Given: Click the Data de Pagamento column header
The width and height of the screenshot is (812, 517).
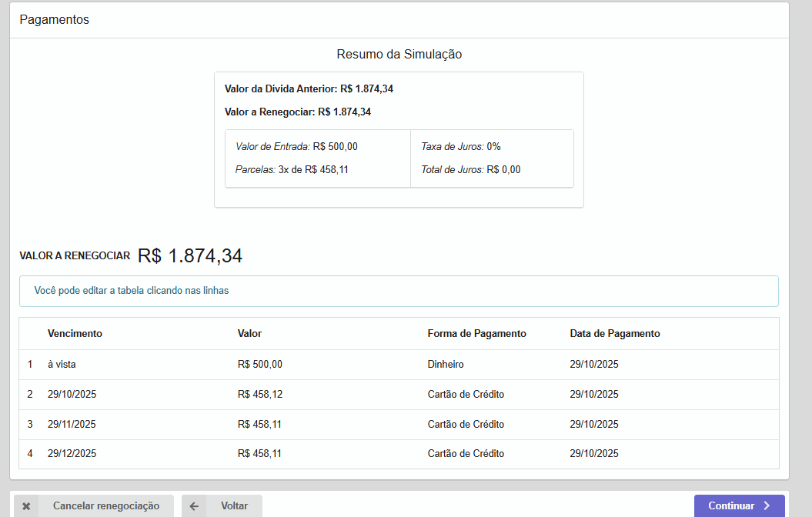Looking at the screenshot, I should pos(614,334).
